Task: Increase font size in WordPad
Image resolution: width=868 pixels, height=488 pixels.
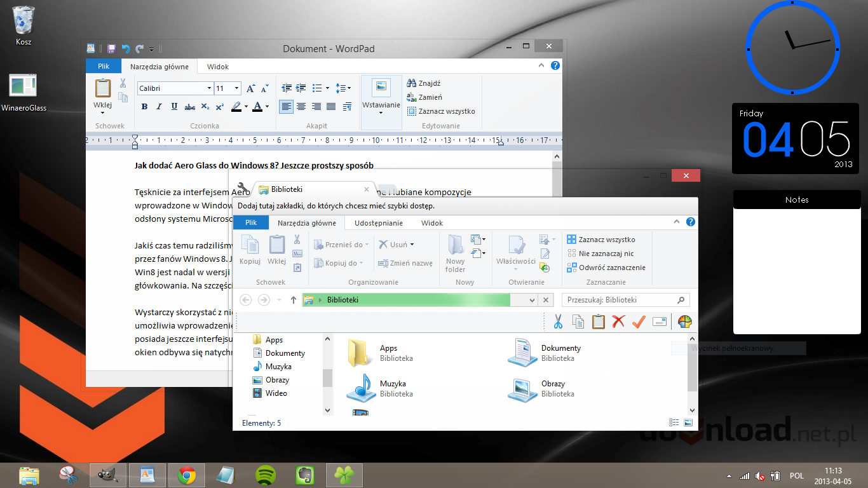Action: point(250,88)
